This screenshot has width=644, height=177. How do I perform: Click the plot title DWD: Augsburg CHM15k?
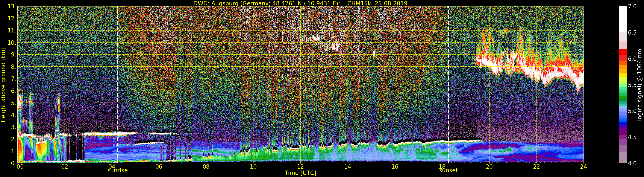[x=300, y=3]
